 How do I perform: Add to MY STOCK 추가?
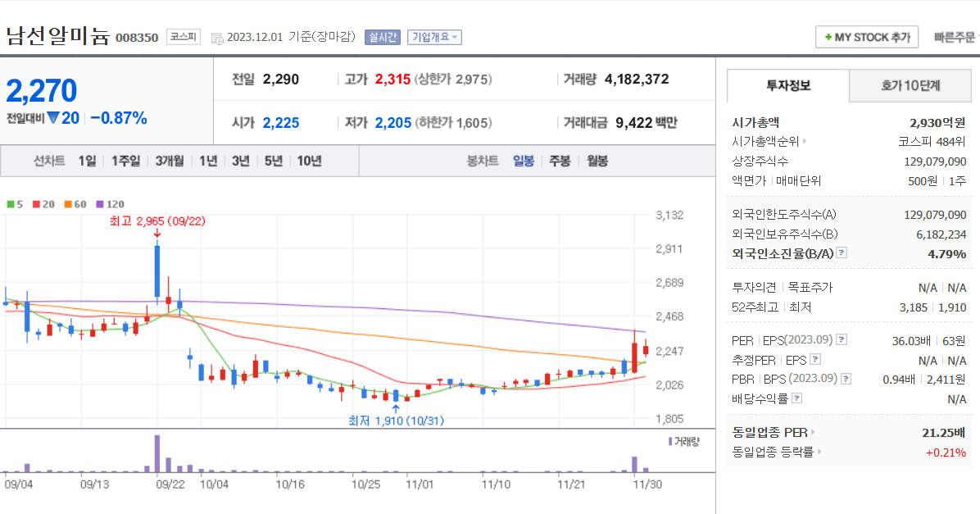867,37
